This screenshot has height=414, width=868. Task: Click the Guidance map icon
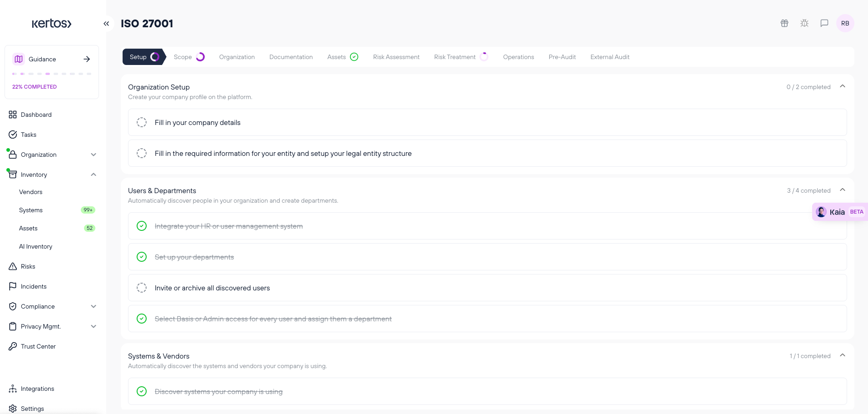coord(19,59)
